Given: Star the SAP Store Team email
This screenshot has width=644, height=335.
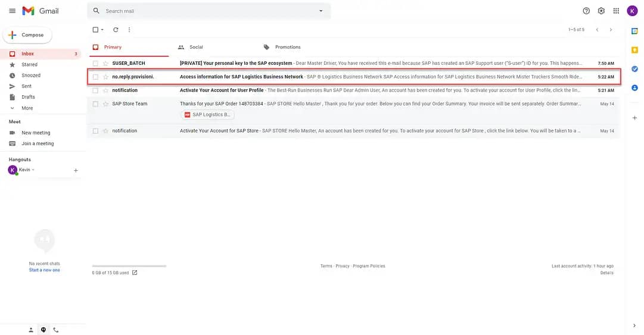Looking at the screenshot, I should tap(105, 104).
